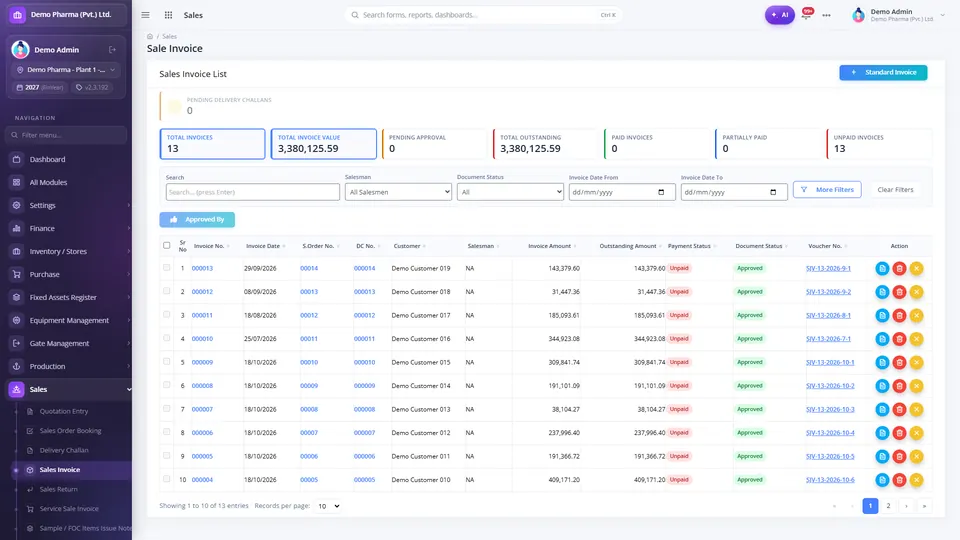This screenshot has width=960, height=540.
Task: Select the Total Invoices summary card
Action: (x=212, y=144)
